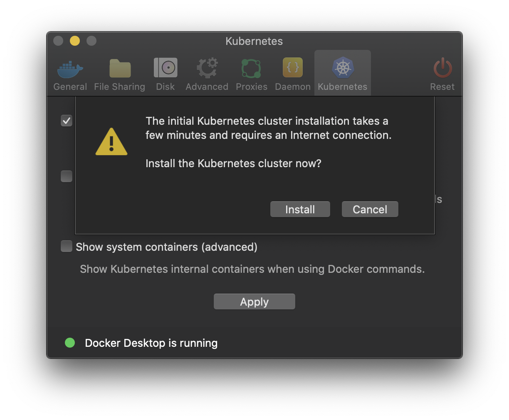Click the 'Show system containers (advanced)' label
The image size is (509, 420).
coord(166,247)
